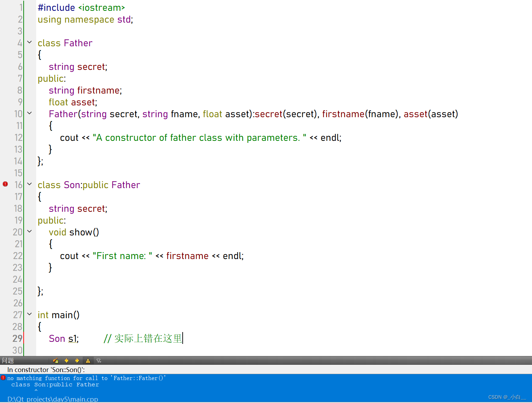Click the 'int main()' line
Image resolution: width=532 pixels, height=403 pixels.
58,315
